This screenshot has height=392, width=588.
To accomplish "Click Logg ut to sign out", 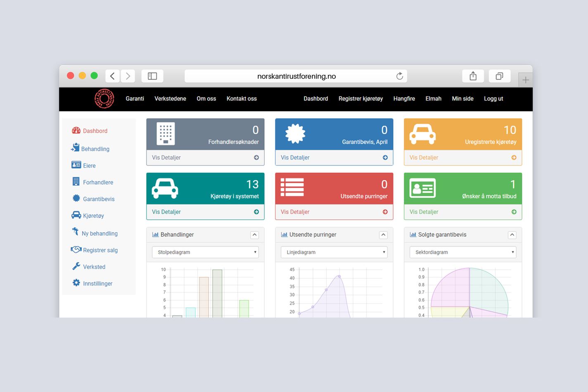I will [x=493, y=99].
